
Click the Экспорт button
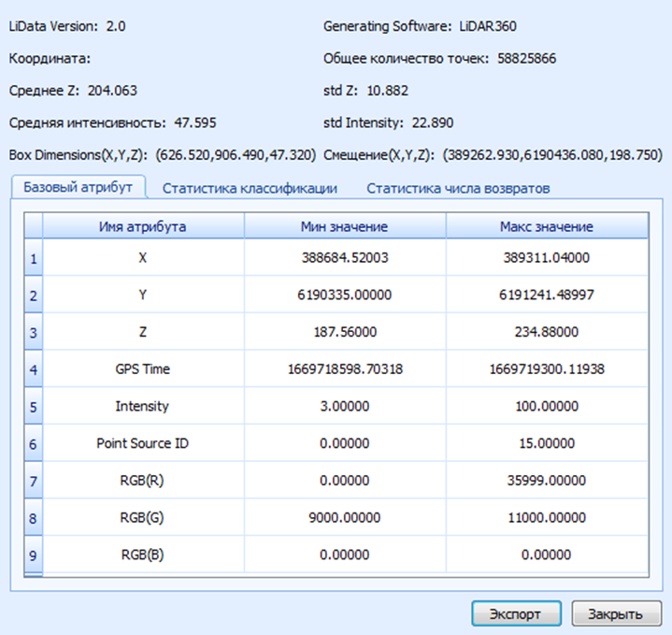pyautogui.click(x=517, y=614)
